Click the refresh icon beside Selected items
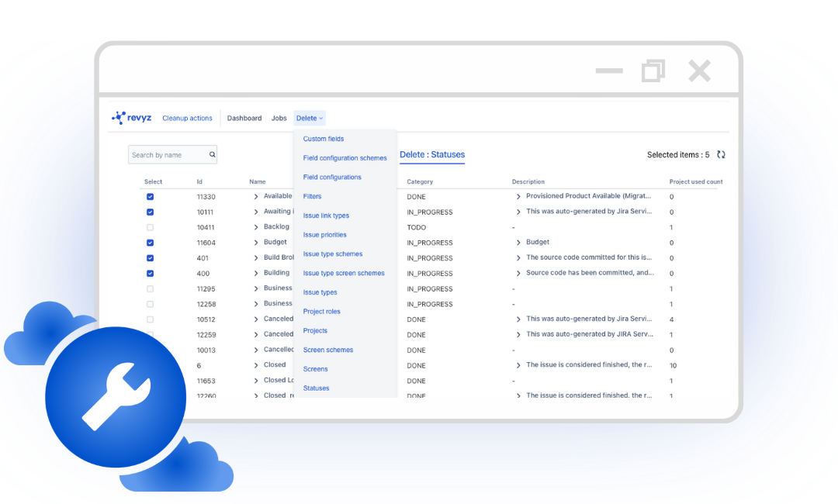This screenshot has width=838, height=504. [x=721, y=155]
